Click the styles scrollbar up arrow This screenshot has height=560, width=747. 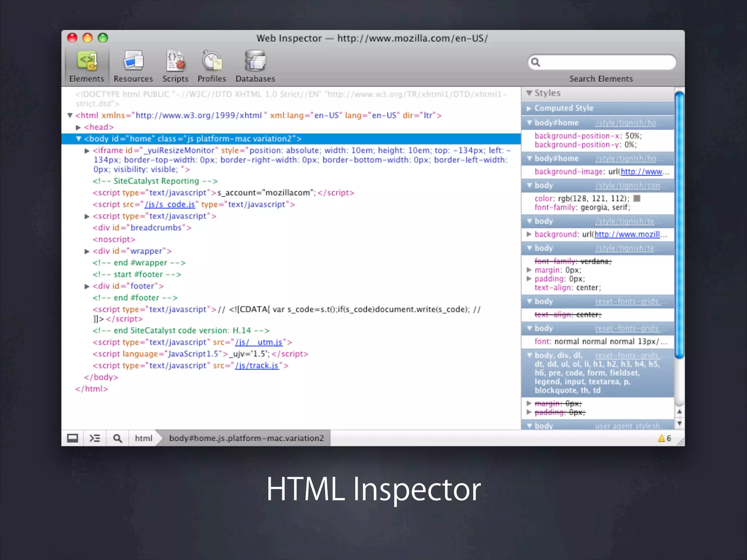(x=679, y=412)
